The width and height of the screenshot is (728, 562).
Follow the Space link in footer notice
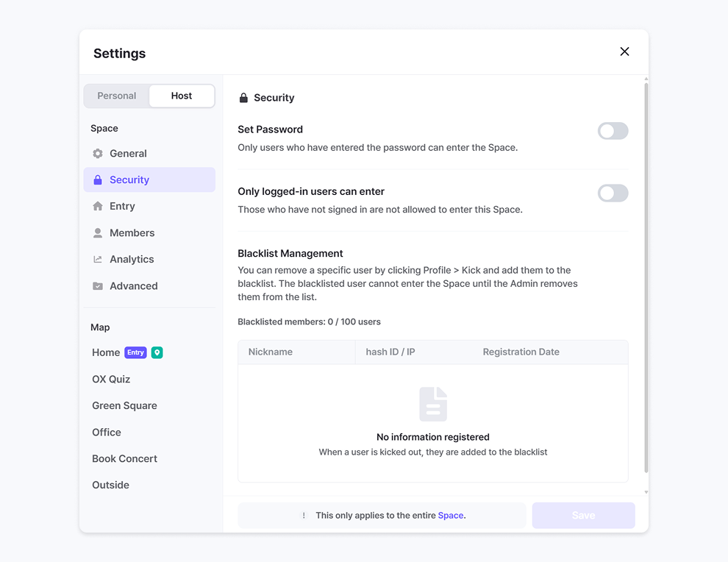click(x=451, y=516)
